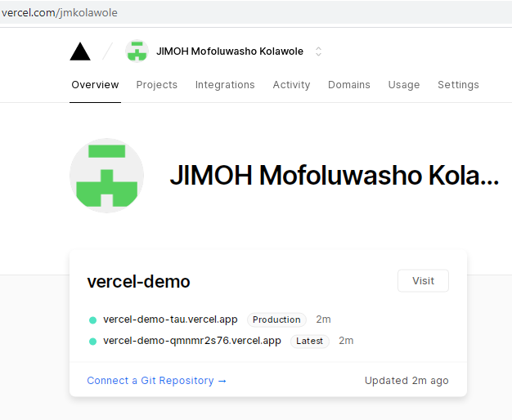
Task: Click the large JIMOH Mofoluwasho Kola… heading
Action: pos(334,176)
